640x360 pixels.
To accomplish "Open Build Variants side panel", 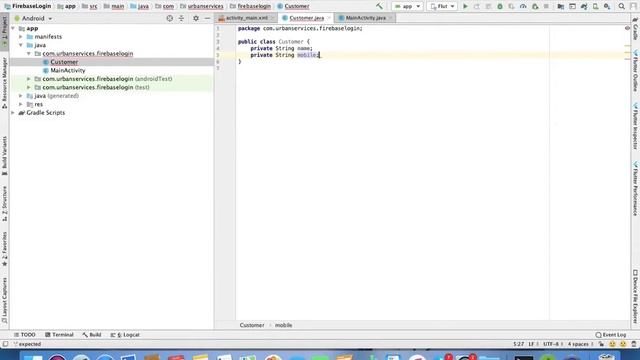I will [x=4, y=156].
